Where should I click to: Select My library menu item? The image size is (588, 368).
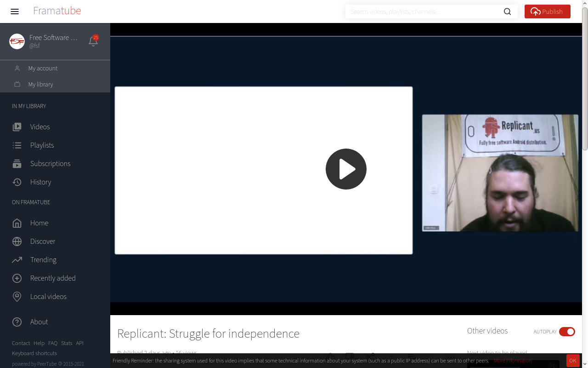click(x=40, y=84)
